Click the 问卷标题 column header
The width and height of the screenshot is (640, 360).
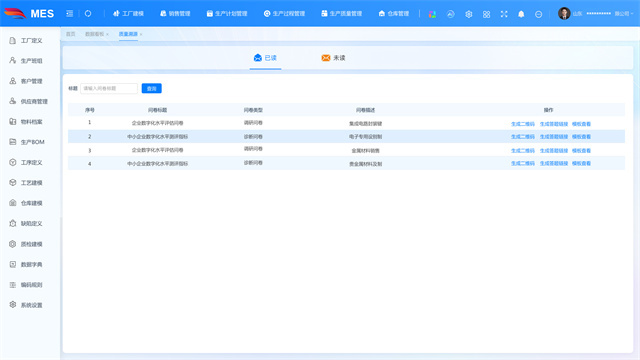point(158,110)
